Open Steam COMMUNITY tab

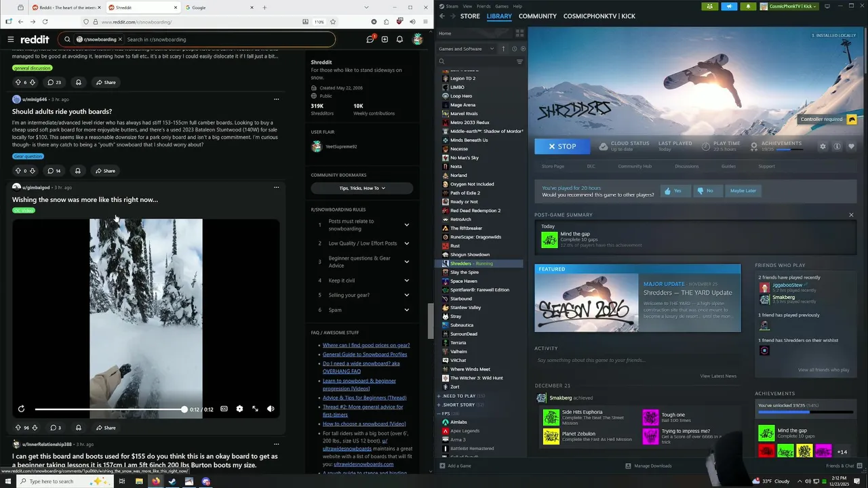[x=537, y=16]
